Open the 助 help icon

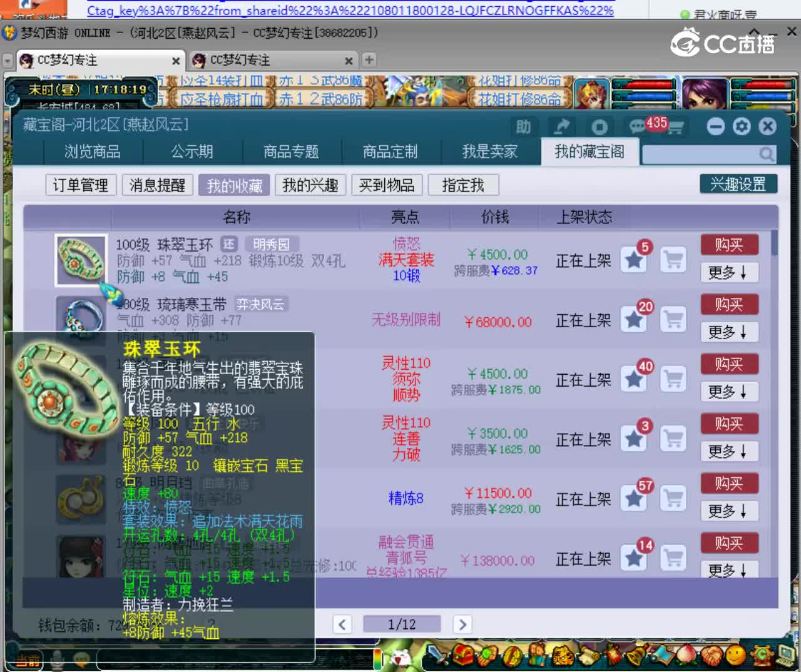point(523,127)
